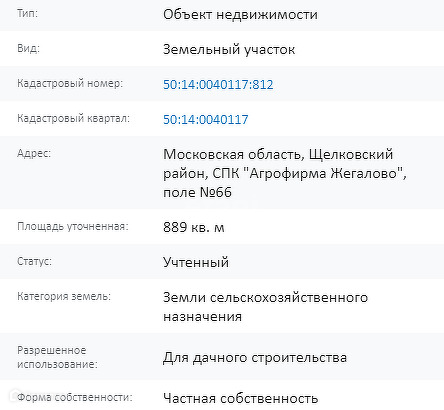Click 'Земли сельскохозяйственного назначения' category value
This screenshot has height=410, width=444.
(265, 307)
